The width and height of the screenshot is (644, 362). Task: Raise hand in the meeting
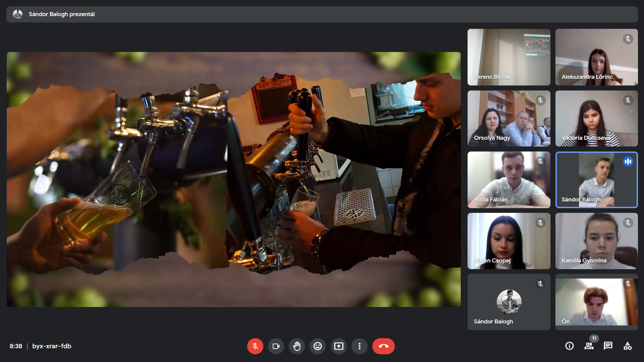click(297, 346)
